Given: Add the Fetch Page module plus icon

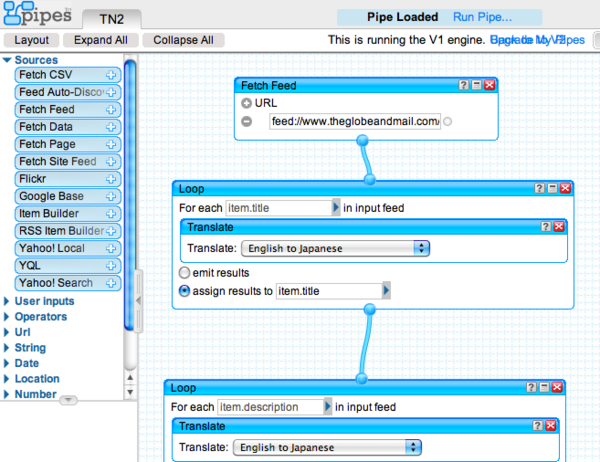Looking at the screenshot, I should tap(111, 144).
